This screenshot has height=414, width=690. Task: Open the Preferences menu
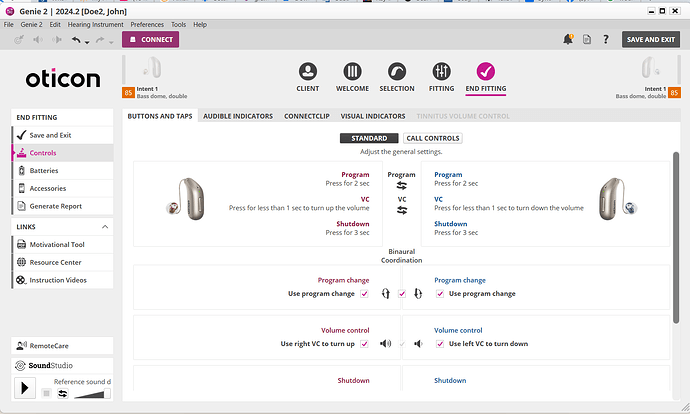point(147,25)
